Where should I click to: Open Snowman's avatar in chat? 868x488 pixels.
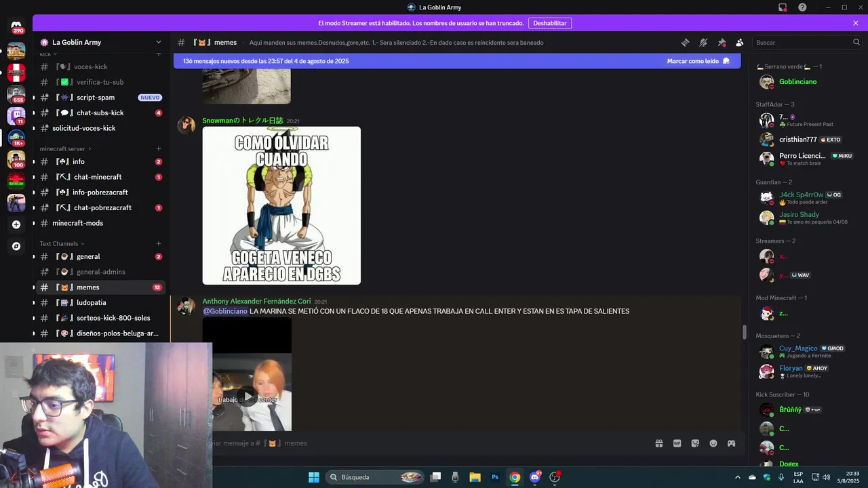click(x=186, y=125)
